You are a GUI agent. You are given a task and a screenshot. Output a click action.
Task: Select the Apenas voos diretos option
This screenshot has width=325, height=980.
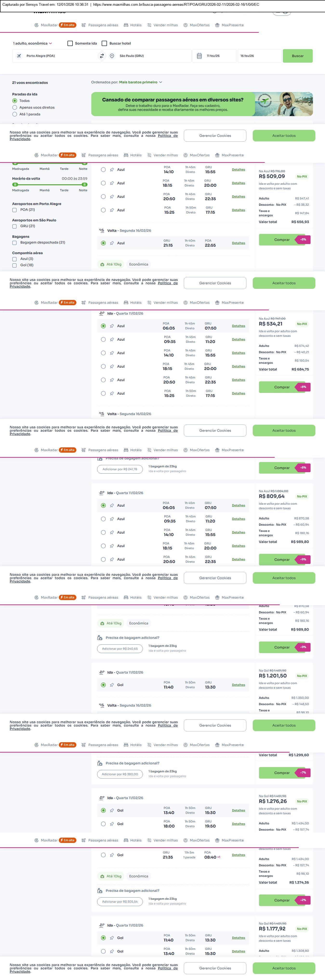(x=15, y=108)
